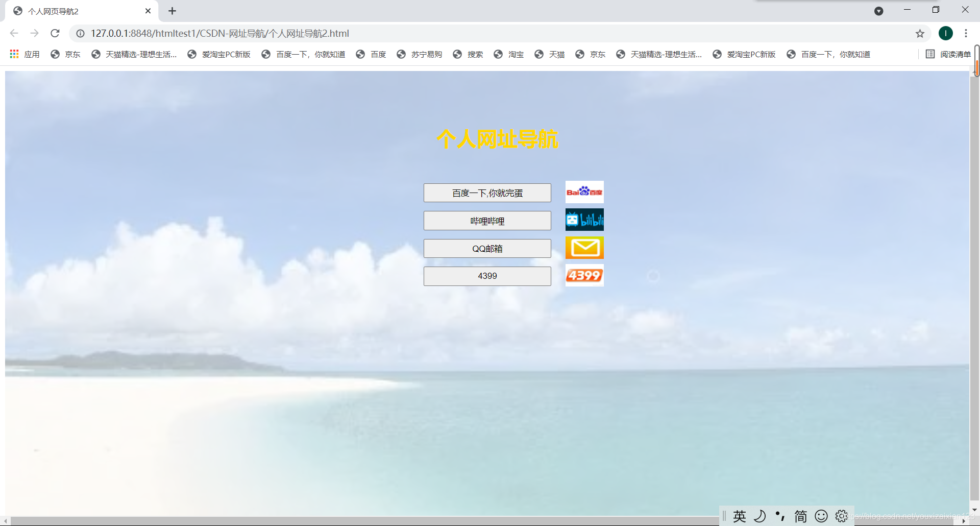Image resolution: width=980 pixels, height=526 pixels.
Task: Click the horizontal scrollbar left arrow
Action: 6,521
